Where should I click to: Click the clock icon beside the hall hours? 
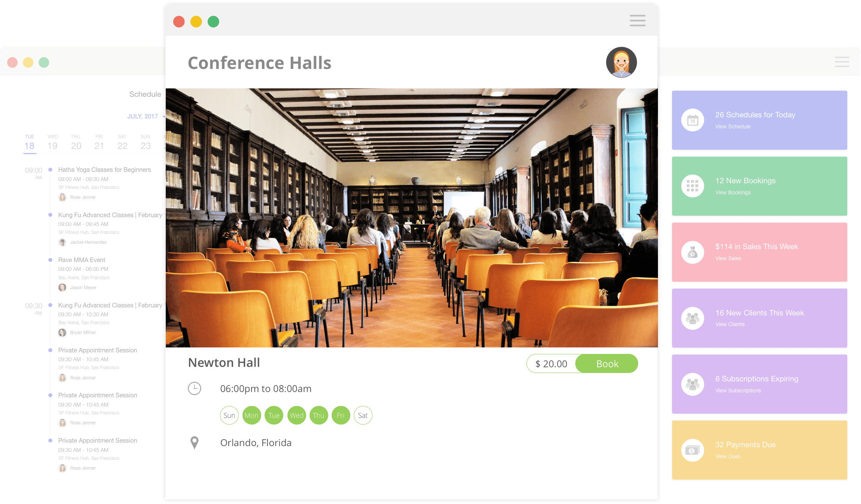(195, 389)
